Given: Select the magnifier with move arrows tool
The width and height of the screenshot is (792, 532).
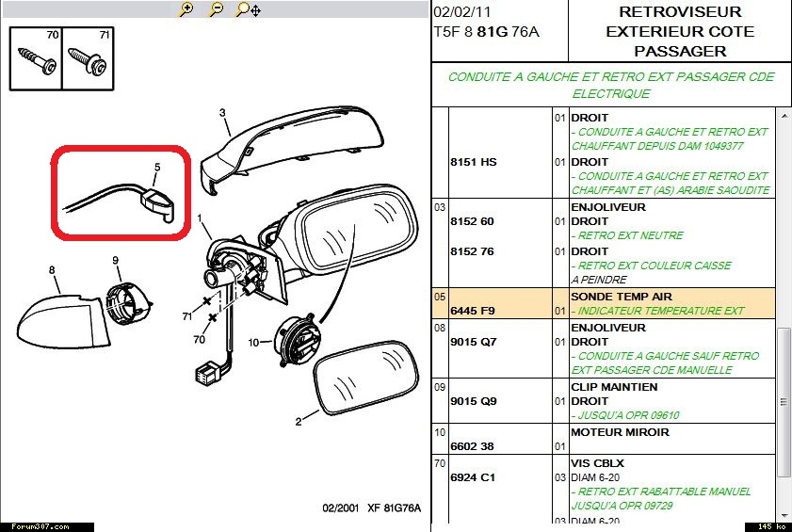Looking at the screenshot, I should pos(249,9).
